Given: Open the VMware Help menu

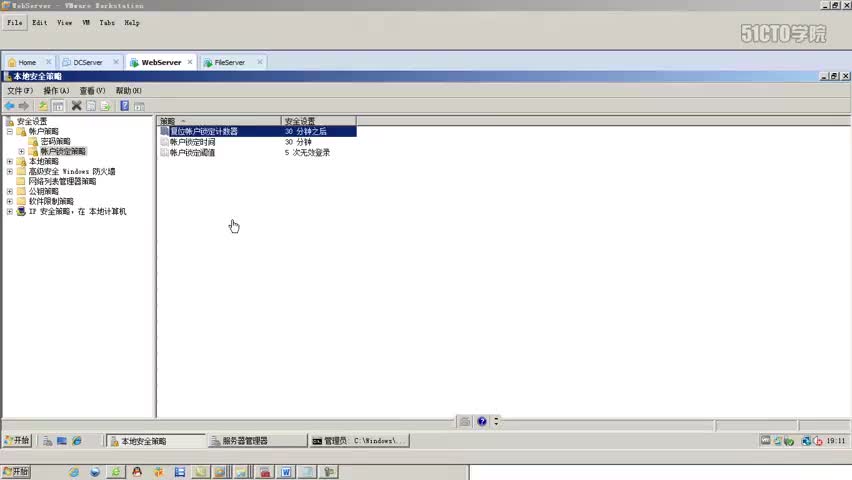Looking at the screenshot, I should (x=132, y=23).
